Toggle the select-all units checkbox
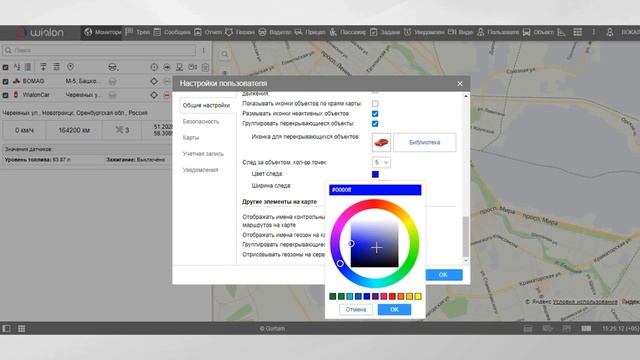 [x=5, y=67]
